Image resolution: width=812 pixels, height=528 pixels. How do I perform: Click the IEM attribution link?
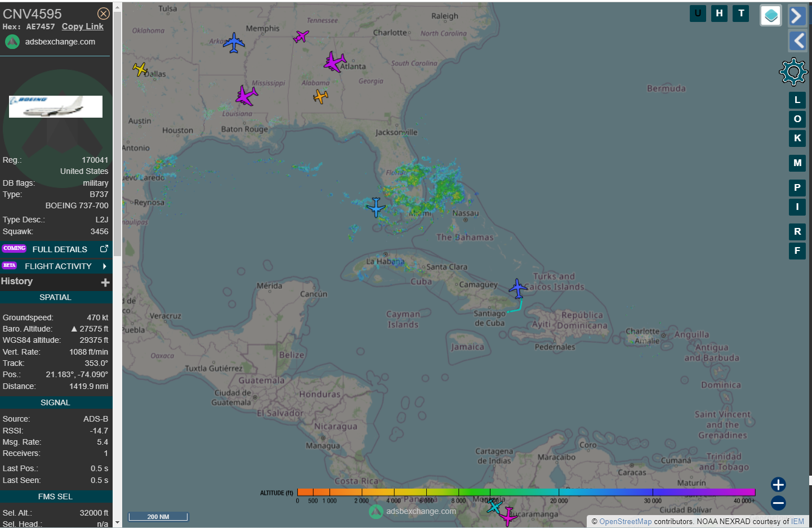(797, 522)
